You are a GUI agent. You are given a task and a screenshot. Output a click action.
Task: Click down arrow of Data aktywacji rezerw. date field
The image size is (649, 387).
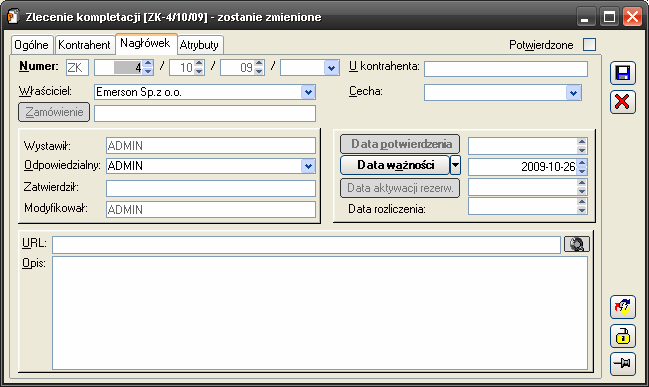tap(582, 191)
